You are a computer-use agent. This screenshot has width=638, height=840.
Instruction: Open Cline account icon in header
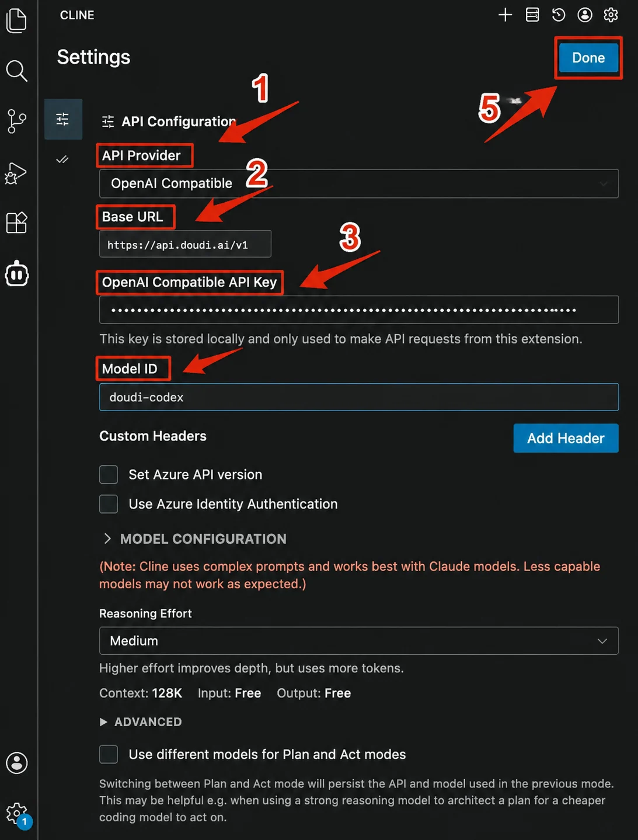(x=585, y=15)
